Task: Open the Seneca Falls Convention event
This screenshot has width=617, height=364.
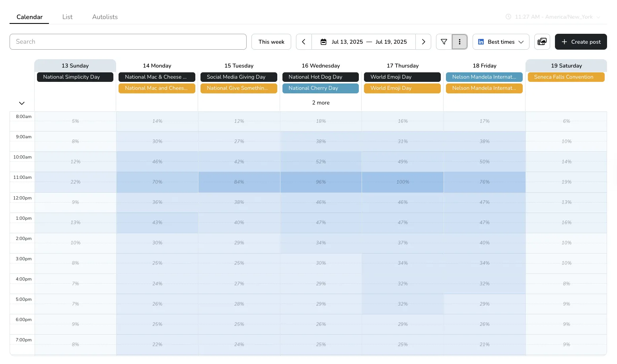Action: click(566, 77)
